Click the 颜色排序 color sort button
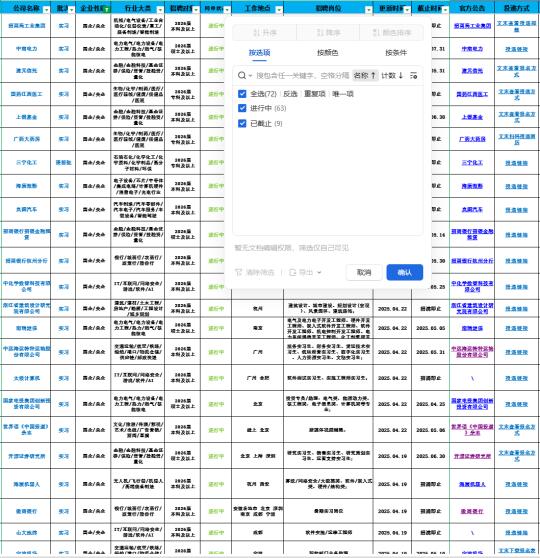This screenshot has width=540, height=558. coord(392,33)
